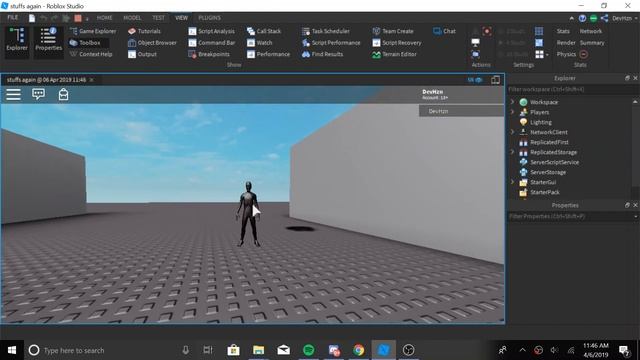The height and width of the screenshot is (360, 640).
Task: Toggle Physics stats
Action: [x=566, y=54]
